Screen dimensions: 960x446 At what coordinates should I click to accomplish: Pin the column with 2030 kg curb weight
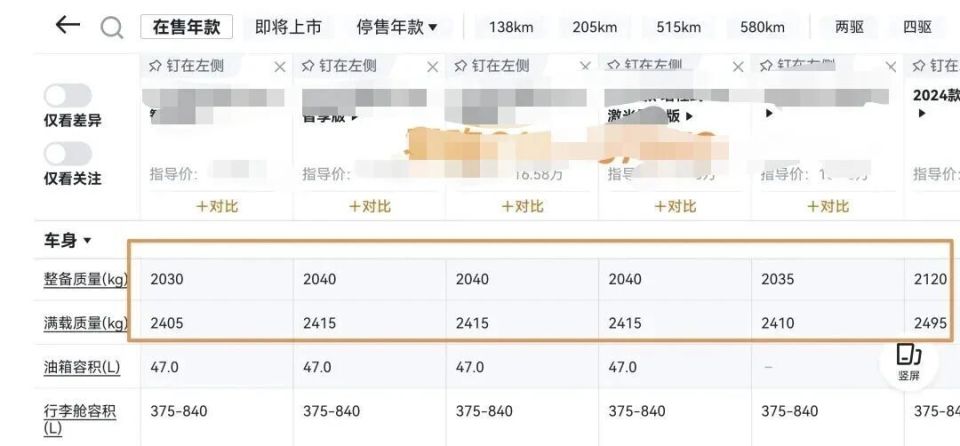point(186,66)
